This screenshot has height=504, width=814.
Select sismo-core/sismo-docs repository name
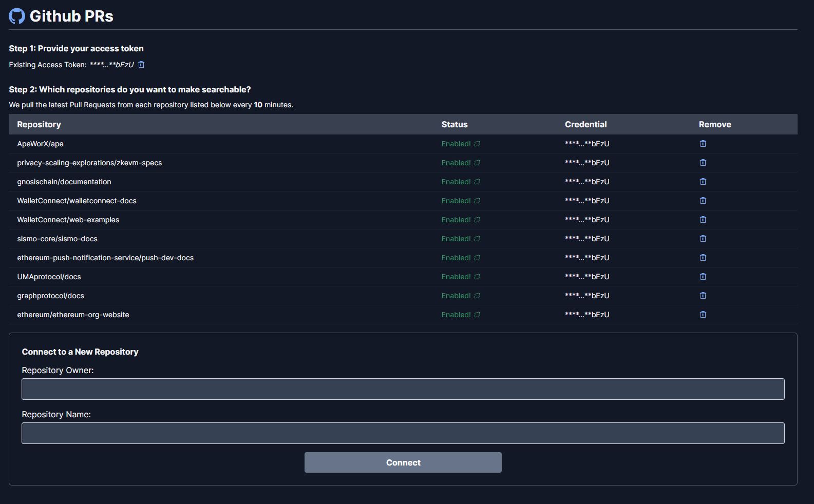tap(57, 239)
